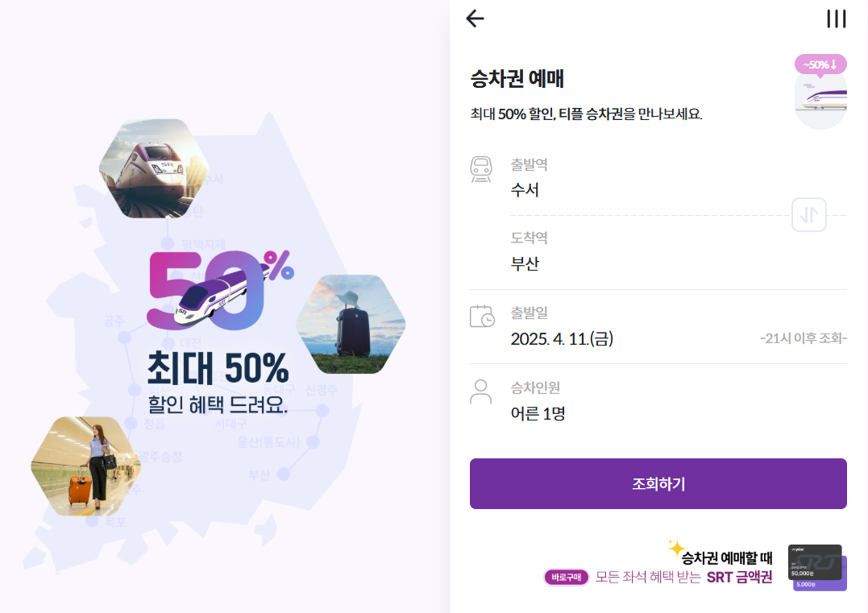Click the 승차권 예매 page title
The image size is (868, 613).
[x=516, y=78]
